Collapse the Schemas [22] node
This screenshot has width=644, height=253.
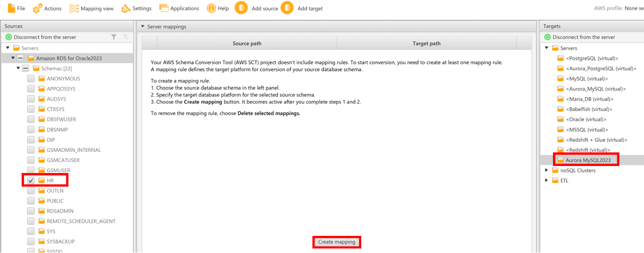[x=19, y=68]
